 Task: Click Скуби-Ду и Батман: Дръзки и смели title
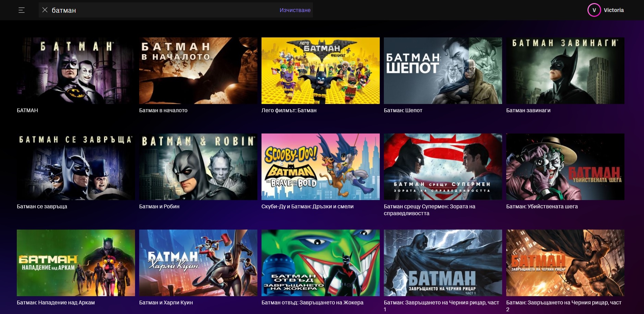pyautogui.click(x=307, y=207)
